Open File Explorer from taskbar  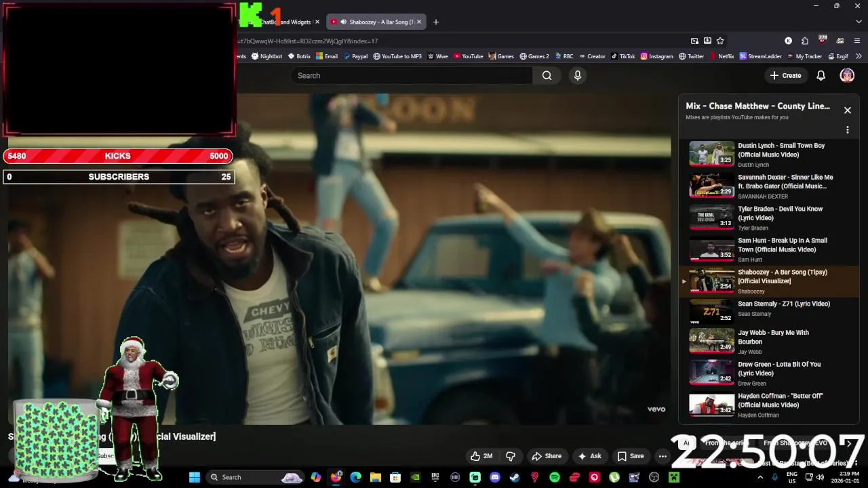375,477
